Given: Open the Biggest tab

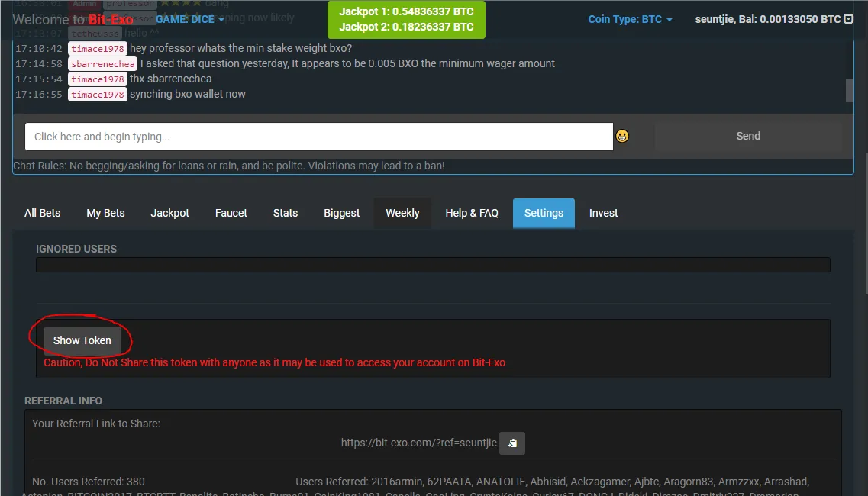Looking at the screenshot, I should 341,213.
